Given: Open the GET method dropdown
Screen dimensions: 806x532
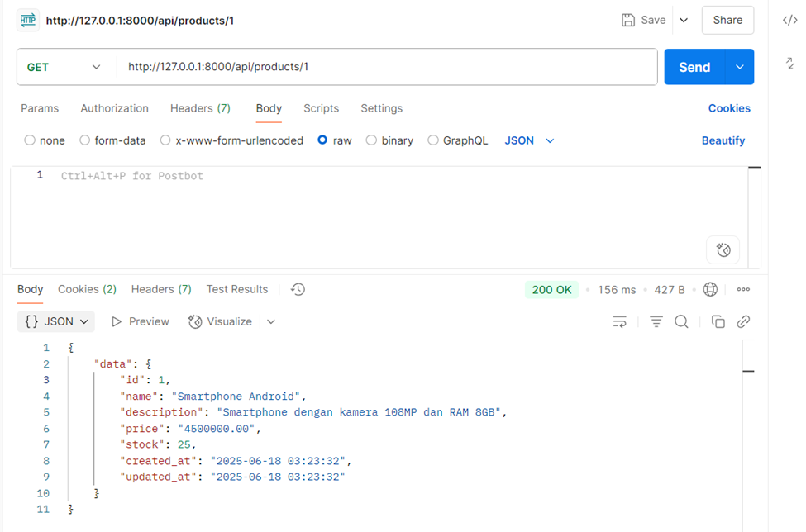Looking at the screenshot, I should (64, 67).
